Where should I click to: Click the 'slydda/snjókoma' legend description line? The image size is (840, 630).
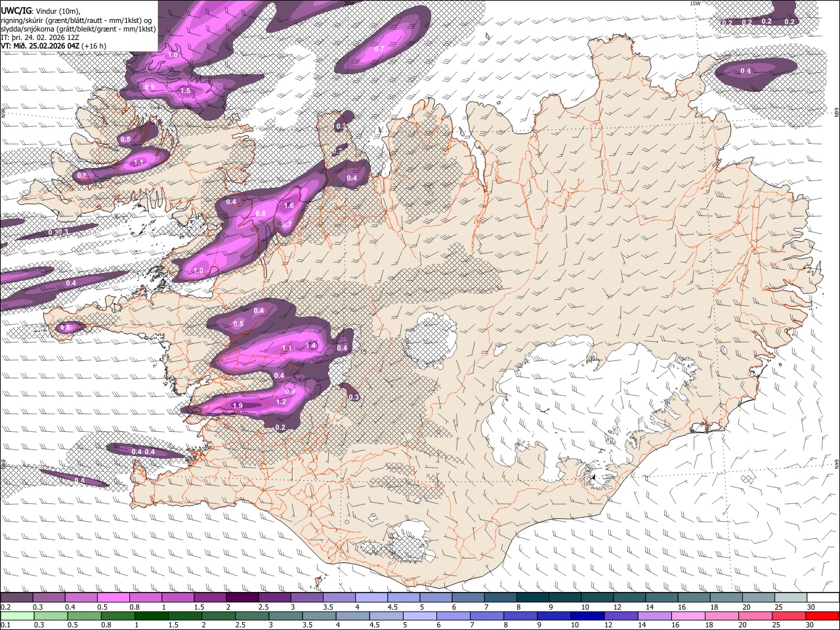[x=78, y=29]
